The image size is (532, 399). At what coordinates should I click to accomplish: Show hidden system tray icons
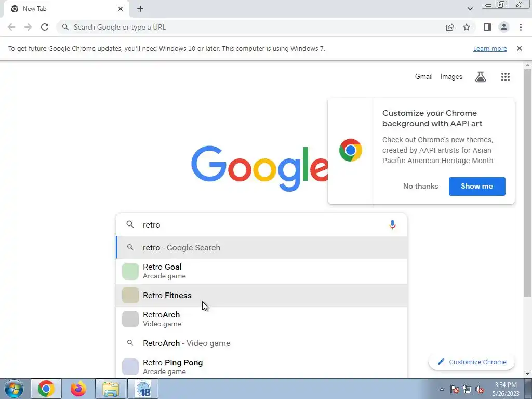[x=442, y=389]
